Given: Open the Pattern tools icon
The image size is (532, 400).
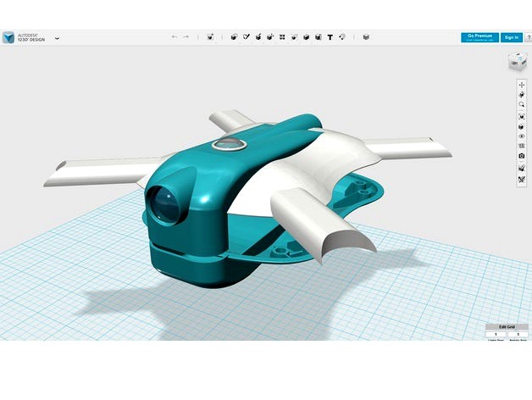Looking at the screenshot, I should (282, 37).
